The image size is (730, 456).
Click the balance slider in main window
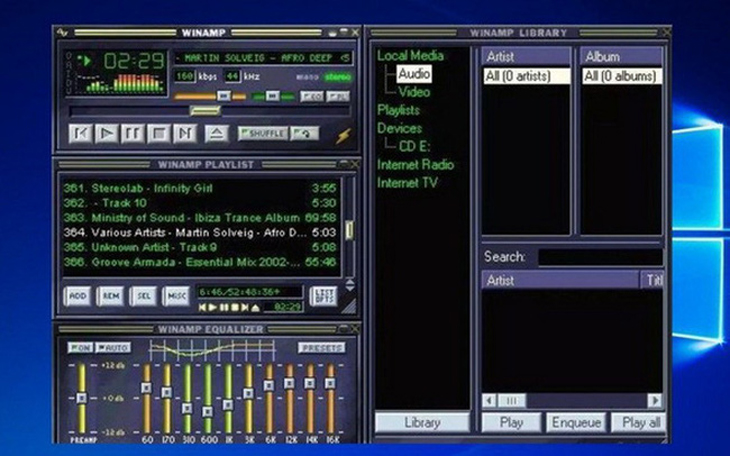[x=273, y=96]
